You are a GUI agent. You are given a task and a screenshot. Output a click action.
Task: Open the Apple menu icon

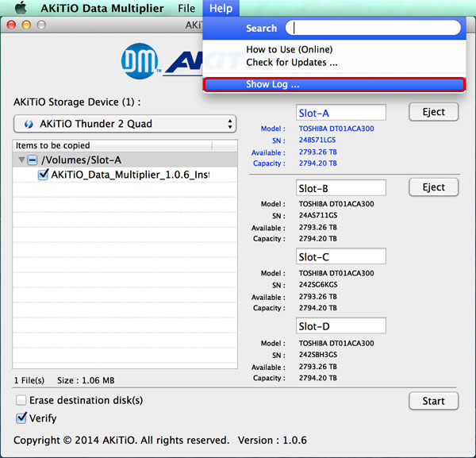(x=20, y=9)
